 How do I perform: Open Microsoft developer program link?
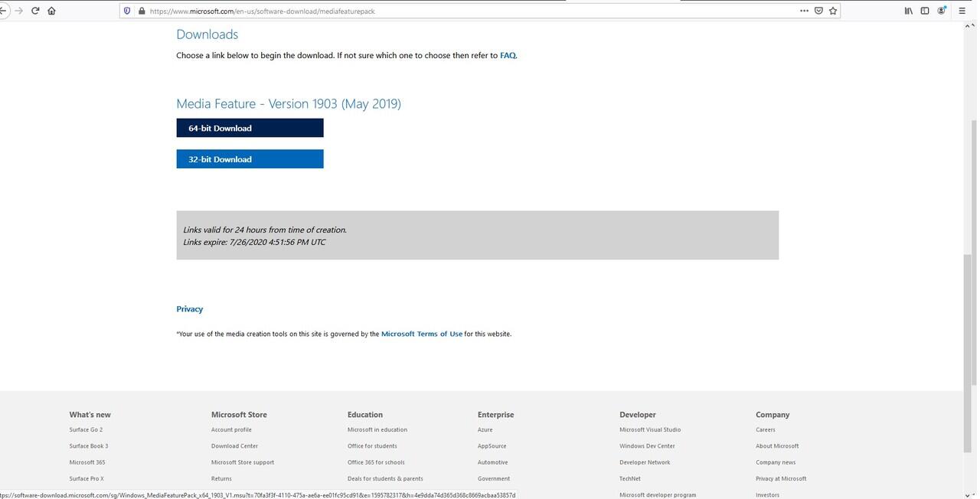tap(658, 495)
